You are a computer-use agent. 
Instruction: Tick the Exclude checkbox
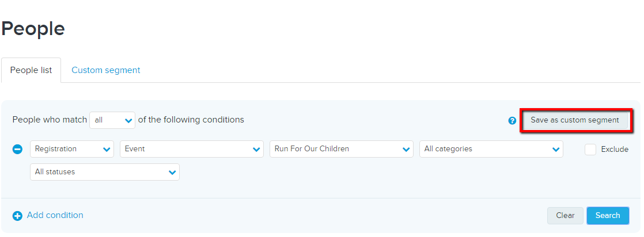(590, 149)
